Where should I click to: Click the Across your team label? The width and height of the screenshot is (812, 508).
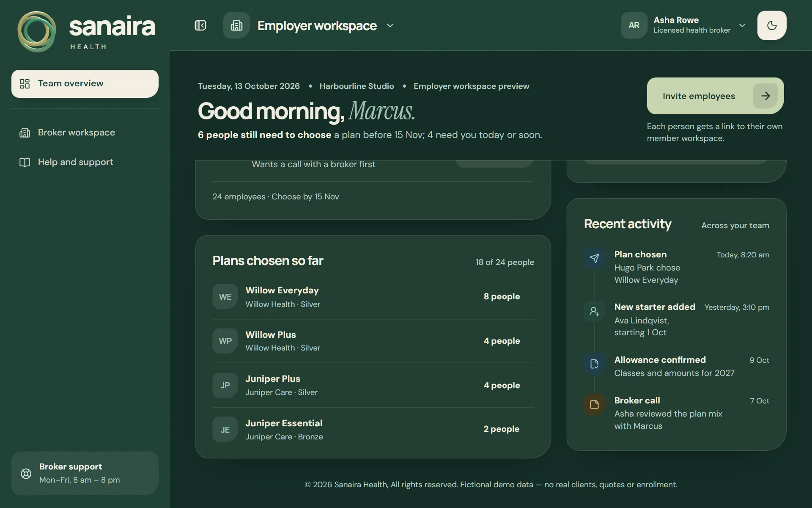(735, 225)
